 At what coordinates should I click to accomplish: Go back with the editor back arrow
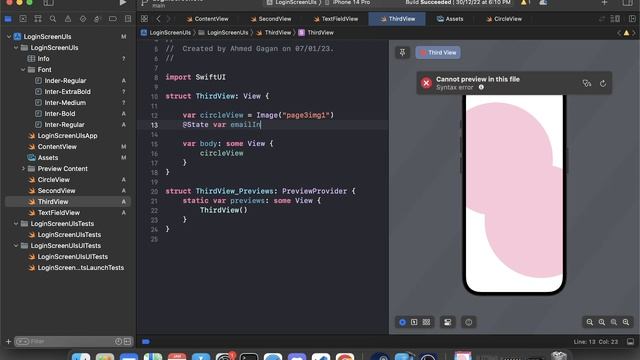pyautogui.click(x=158, y=19)
